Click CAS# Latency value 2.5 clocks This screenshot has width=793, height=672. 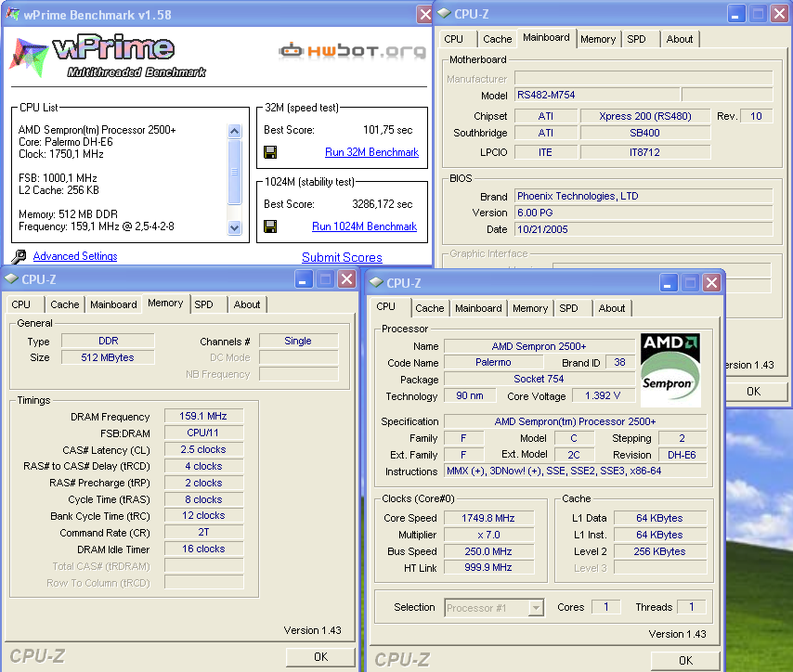203,449
